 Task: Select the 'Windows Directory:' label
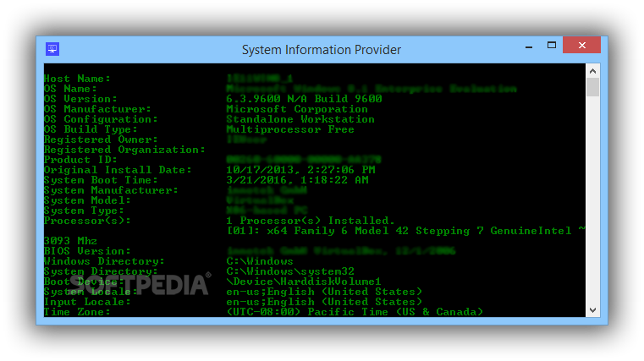[x=104, y=261]
